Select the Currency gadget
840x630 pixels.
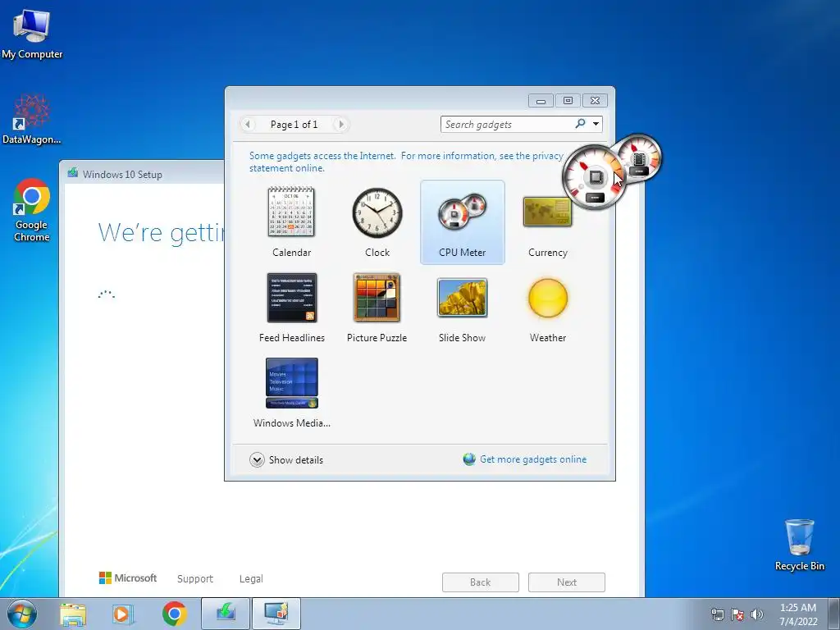(x=547, y=221)
